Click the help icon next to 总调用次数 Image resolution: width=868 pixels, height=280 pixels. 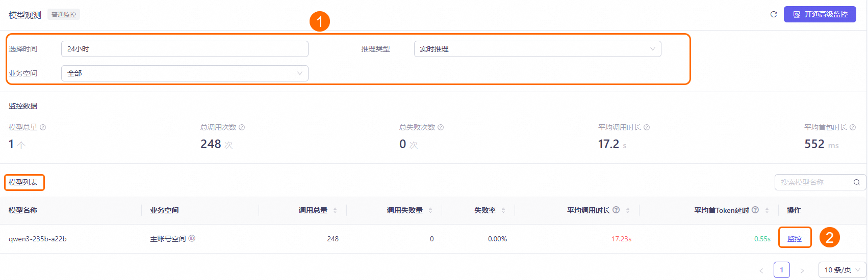tap(242, 127)
